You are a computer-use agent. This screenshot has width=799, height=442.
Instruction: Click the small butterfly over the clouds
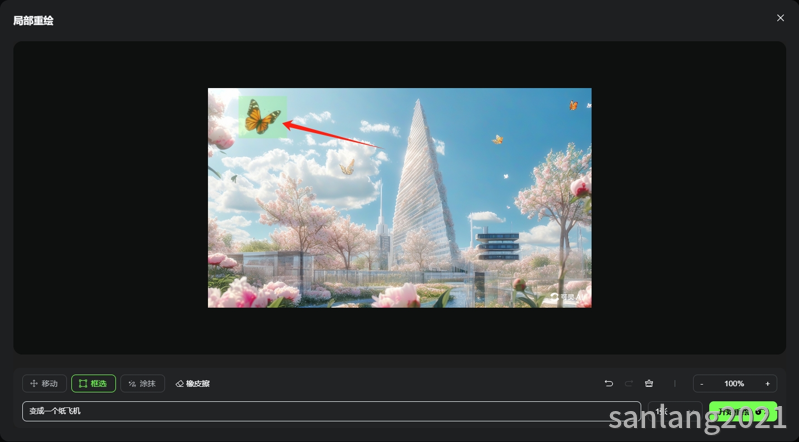[348, 167]
